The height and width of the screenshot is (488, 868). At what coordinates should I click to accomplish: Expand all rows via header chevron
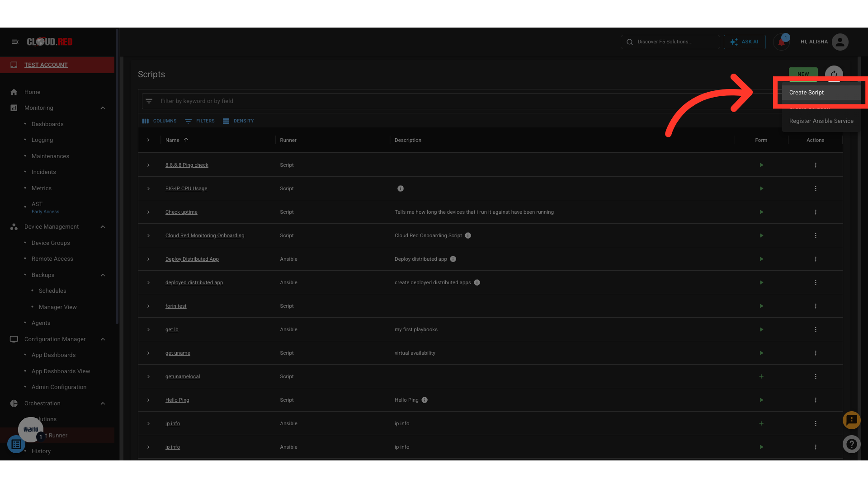click(x=148, y=140)
